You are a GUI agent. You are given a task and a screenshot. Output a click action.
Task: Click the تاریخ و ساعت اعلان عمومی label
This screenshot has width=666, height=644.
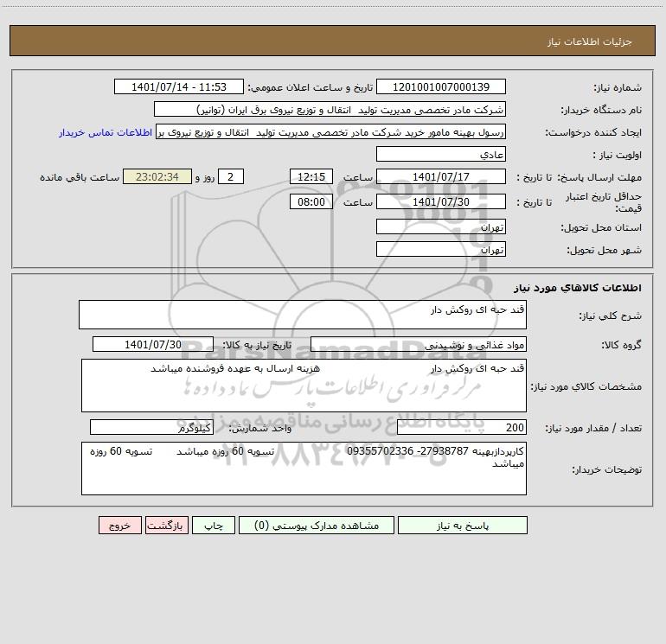311,87
